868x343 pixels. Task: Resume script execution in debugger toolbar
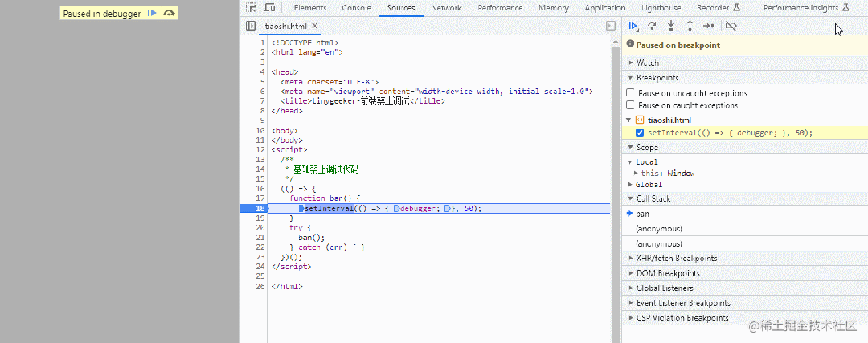click(x=633, y=26)
